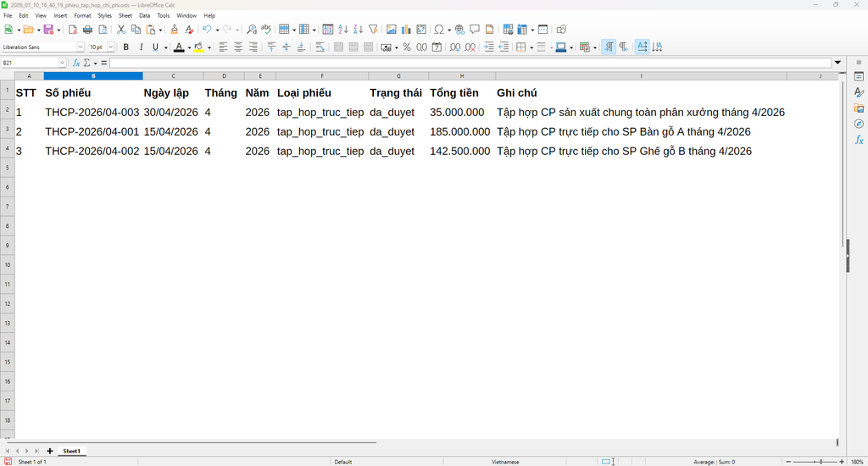The height and width of the screenshot is (466, 868).
Task: Open the File menu
Action: (8, 15)
